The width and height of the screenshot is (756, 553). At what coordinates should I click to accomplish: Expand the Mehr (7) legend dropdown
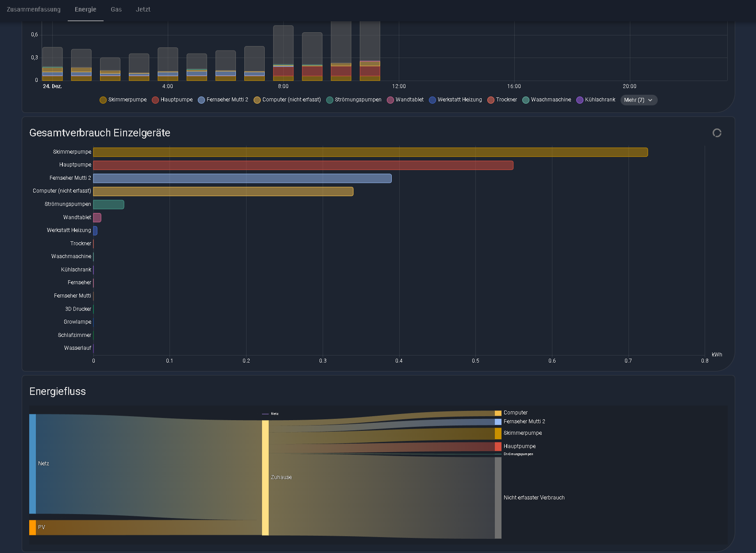[639, 100]
